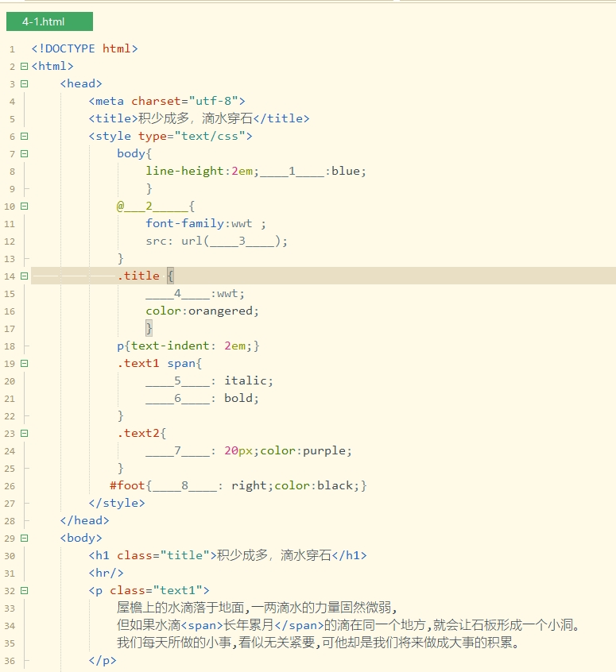
Task: Click line number 14 in the gutter
Action: 10,276
